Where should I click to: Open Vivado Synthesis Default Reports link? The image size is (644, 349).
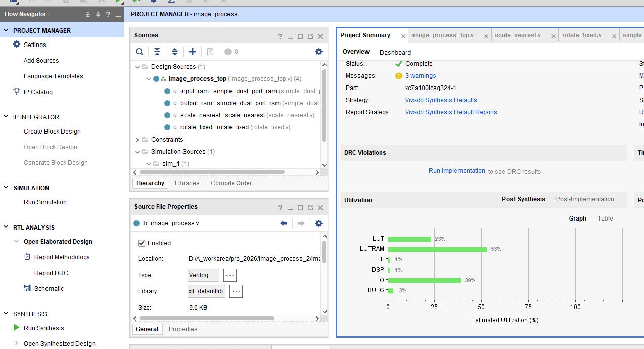(451, 112)
